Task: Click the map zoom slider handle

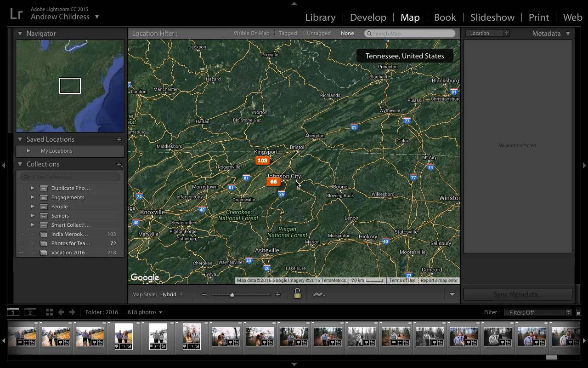Action: point(232,294)
